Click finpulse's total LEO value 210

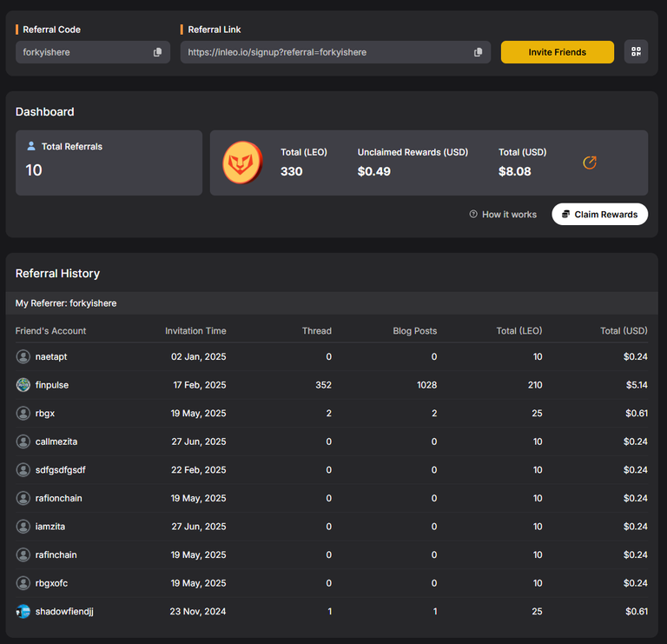(535, 385)
